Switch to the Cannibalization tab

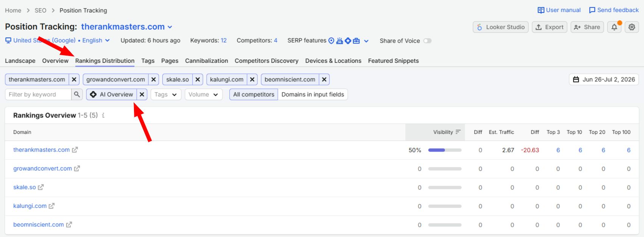pos(207,61)
